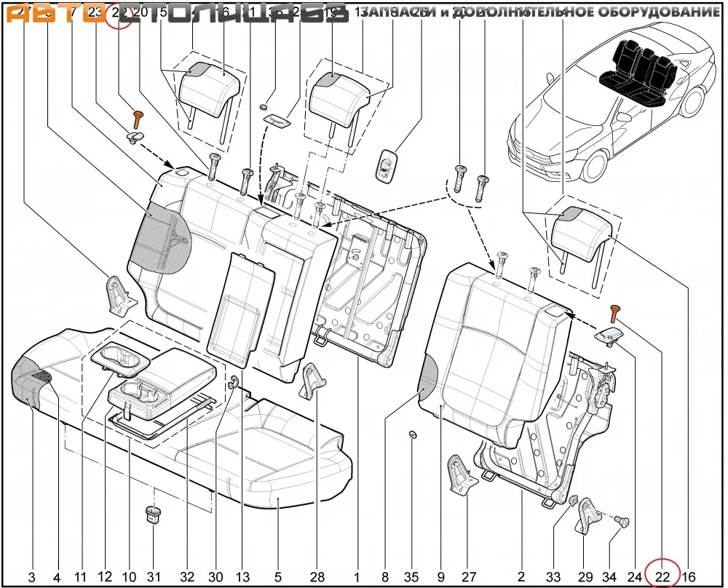
Task: Select part number 32 label
Action: pos(187,577)
